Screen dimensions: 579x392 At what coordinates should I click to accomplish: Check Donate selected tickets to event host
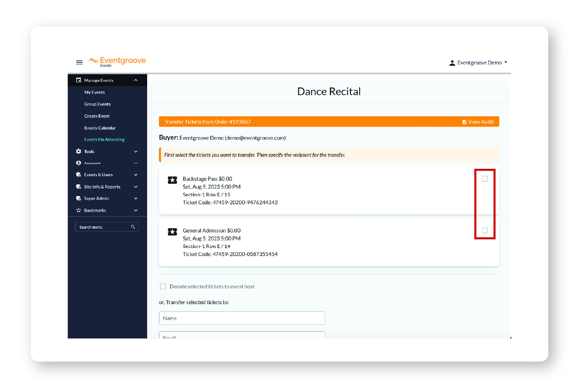tap(163, 287)
